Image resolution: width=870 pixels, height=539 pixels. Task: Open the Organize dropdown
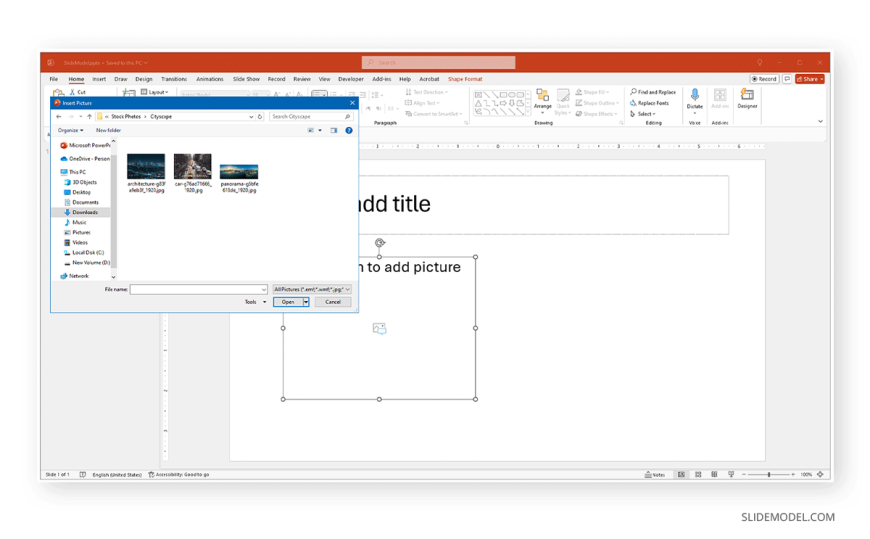pos(70,130)
